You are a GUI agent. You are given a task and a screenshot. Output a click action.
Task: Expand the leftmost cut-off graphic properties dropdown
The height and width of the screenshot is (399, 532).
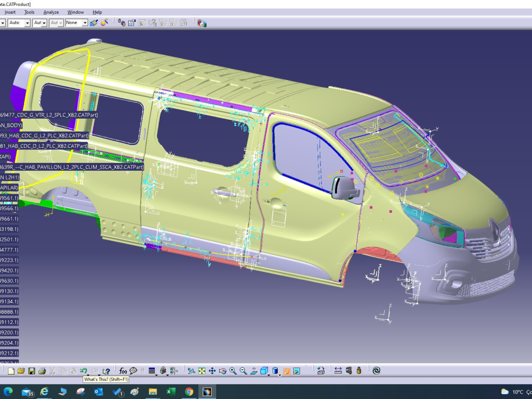(2, 23)
